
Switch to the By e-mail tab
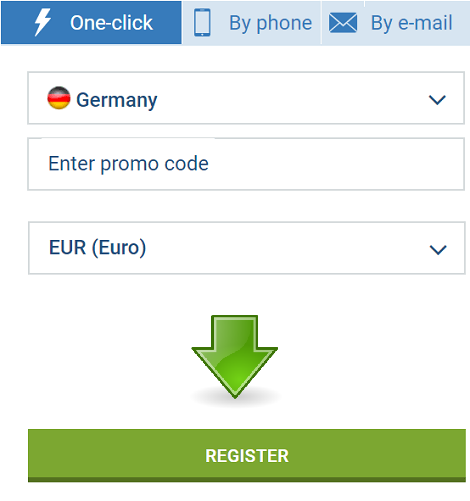(x=396, y=23)
